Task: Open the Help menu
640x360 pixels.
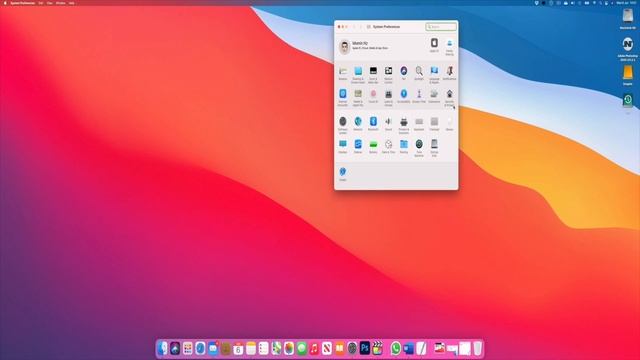Action: [x=71, y=3]
